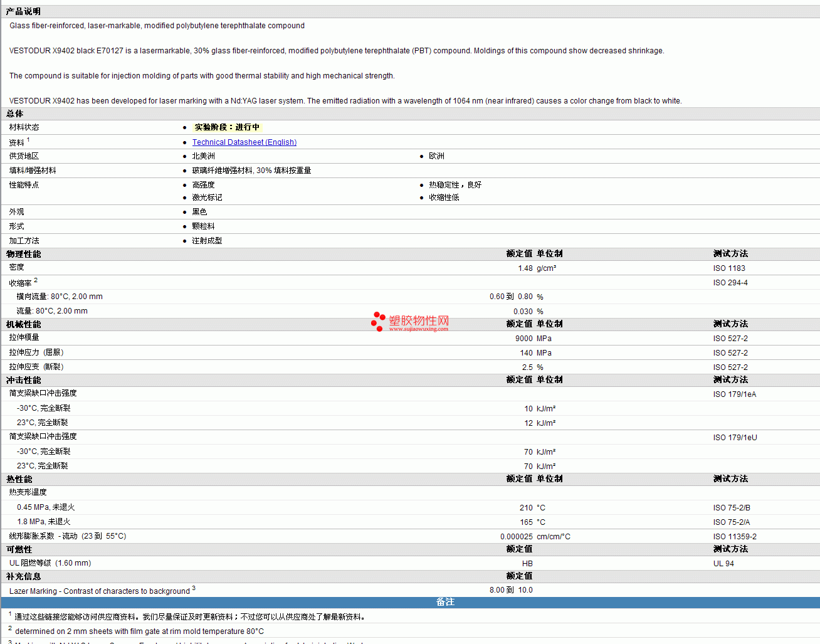Click the 物理性能 section header
Viewport: 820px width, 644px height.
pos(23,255)
